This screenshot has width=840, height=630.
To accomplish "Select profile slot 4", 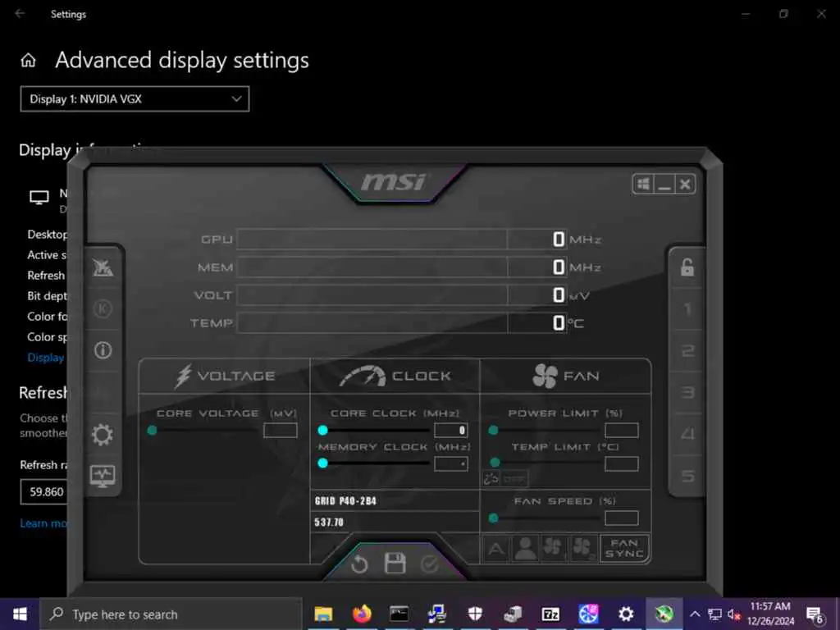I will 687,434.
